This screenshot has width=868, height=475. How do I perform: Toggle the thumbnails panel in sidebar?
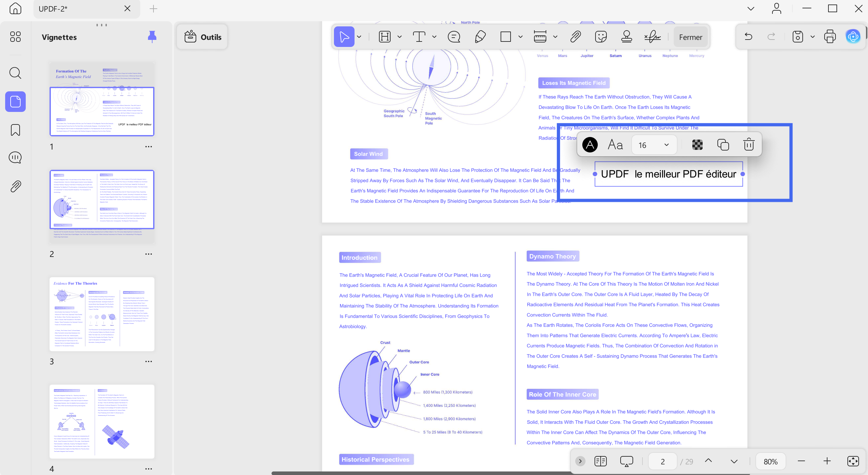click(15, 101)
